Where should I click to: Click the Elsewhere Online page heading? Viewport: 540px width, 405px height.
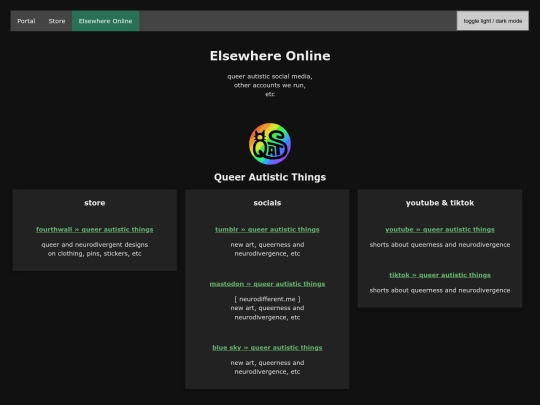[x=270, y=56]
